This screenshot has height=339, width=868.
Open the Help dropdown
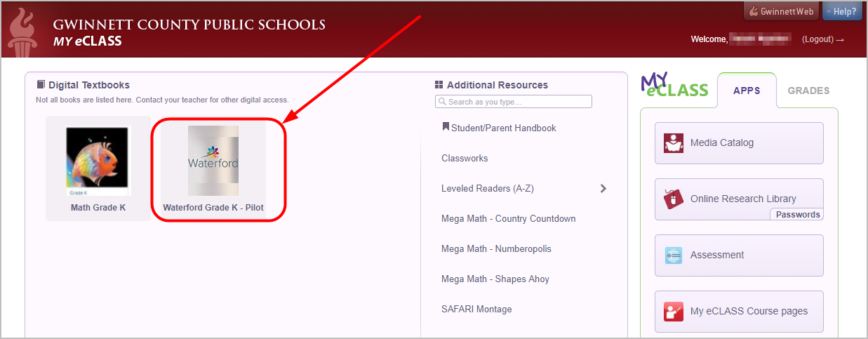point(842,11)
